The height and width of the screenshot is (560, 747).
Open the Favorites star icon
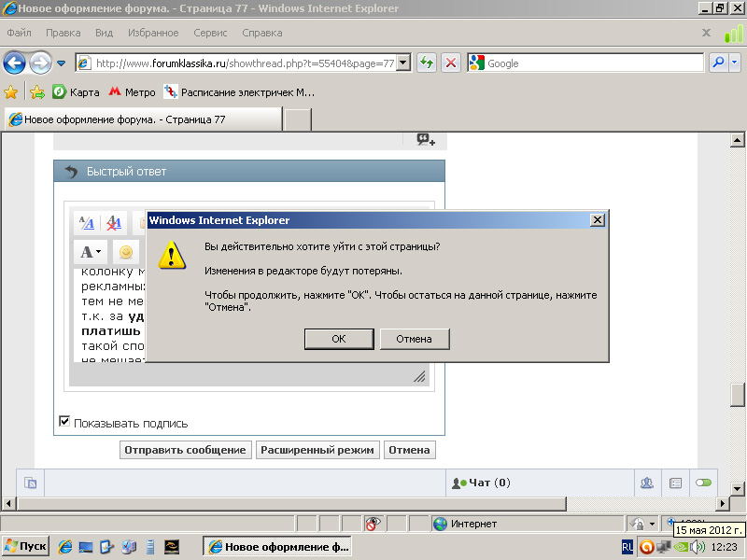(x=11, y=92)
